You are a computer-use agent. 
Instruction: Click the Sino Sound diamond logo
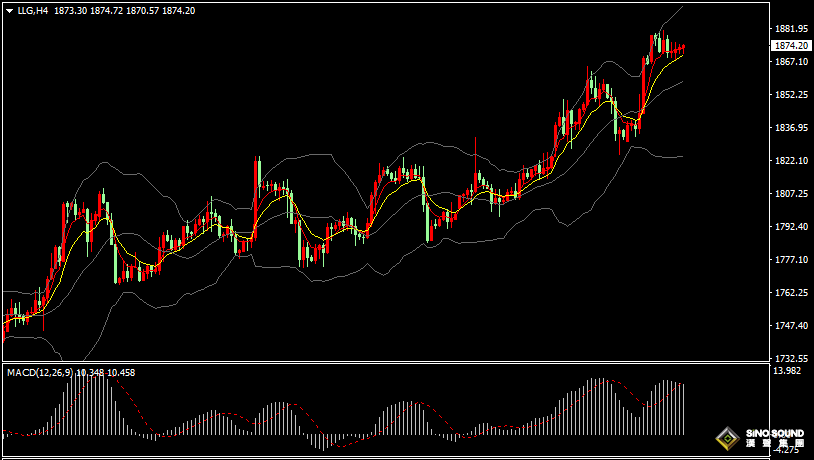(x=728, y=439)
